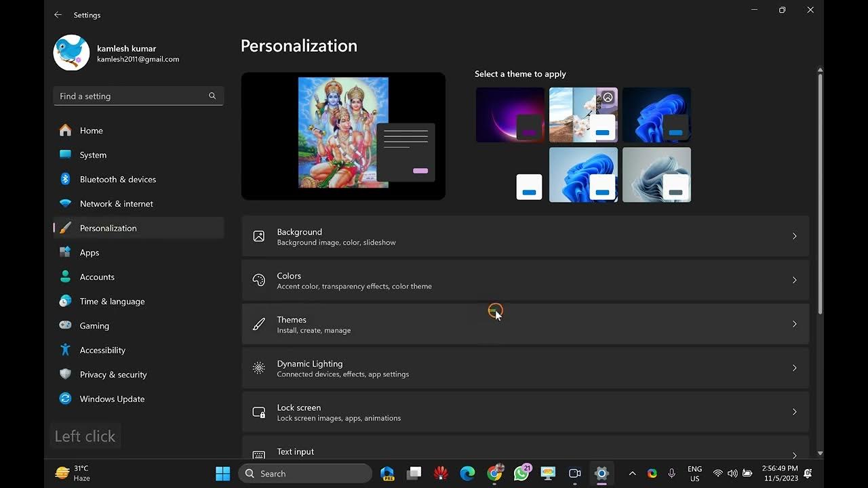This screenshot has height=488, width=868.
Task: Apply the grey flow theme
Action: coord(656,175)
